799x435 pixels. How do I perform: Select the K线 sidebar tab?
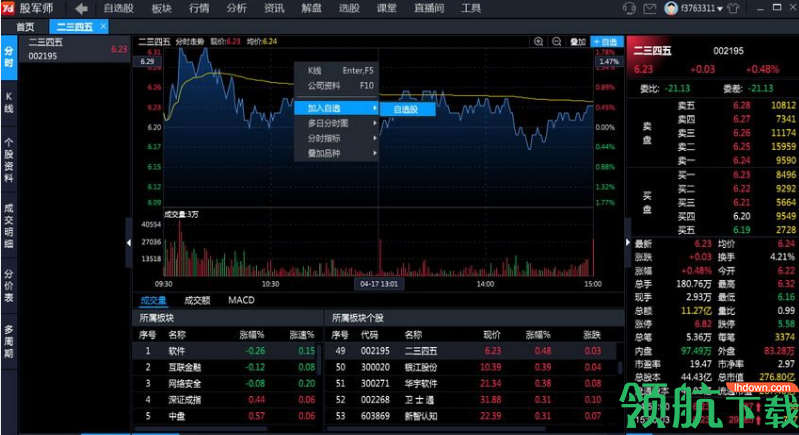pyautogui.click(x=9, y=102)
